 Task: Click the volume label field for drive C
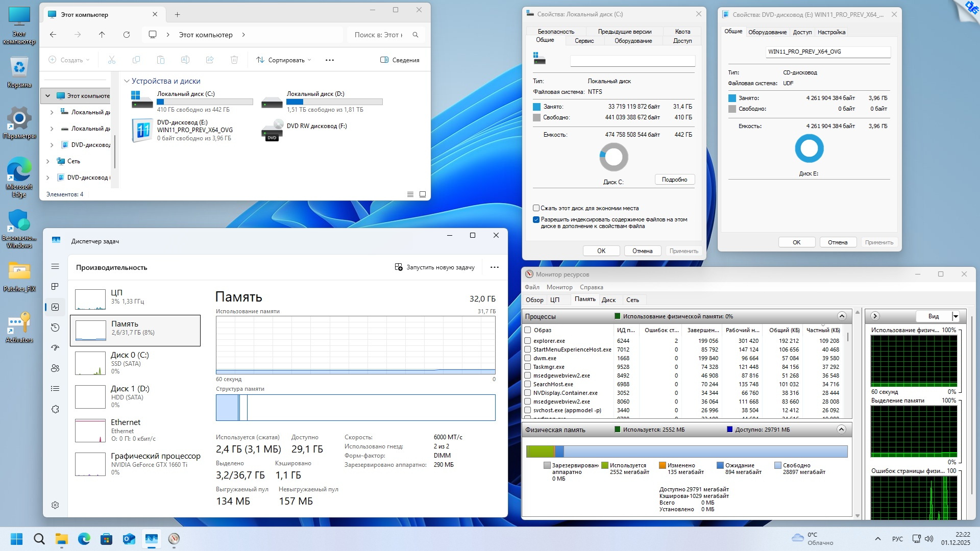tap(632, 61)
